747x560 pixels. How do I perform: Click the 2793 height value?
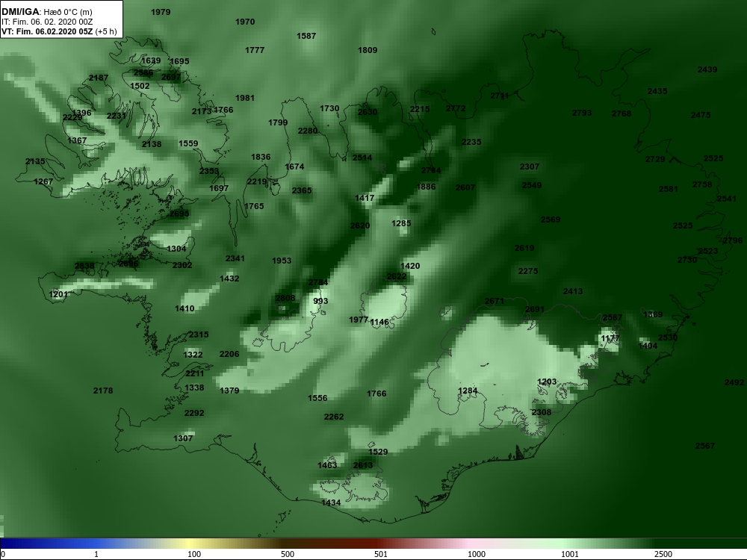(582, 113)
